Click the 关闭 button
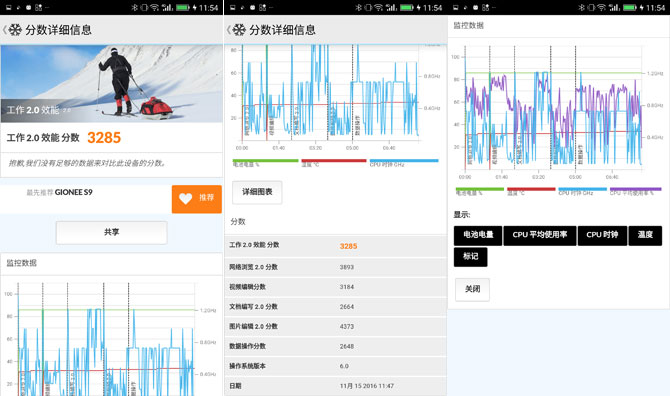670x396 pixels. (x=472, y=290)
